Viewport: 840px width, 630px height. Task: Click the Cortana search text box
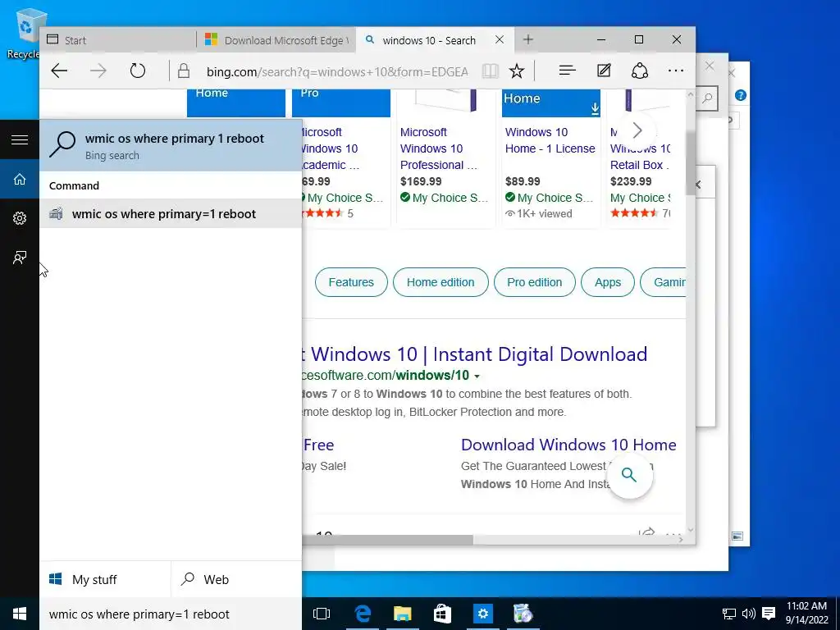pos(171,614)
